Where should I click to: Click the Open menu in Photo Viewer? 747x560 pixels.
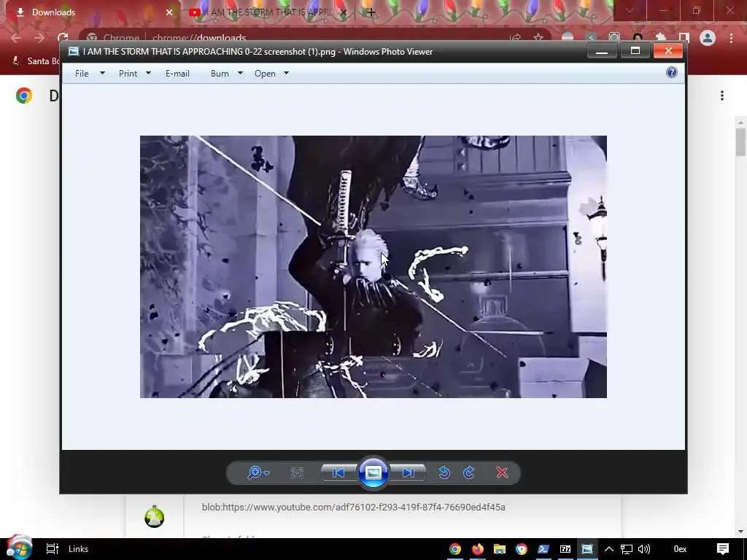click(x=265, y=74)
